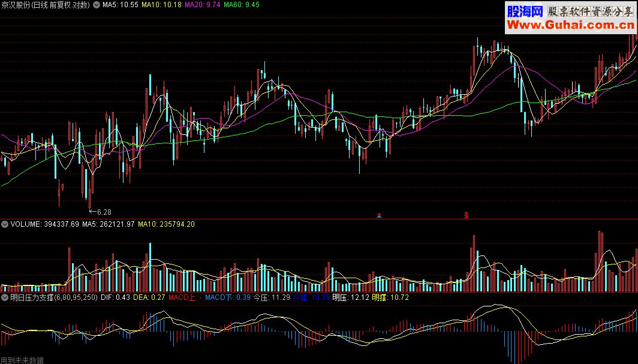Select the 今压: 11.29 value
This screenshot has width=638, height=364.
[272, 297]
